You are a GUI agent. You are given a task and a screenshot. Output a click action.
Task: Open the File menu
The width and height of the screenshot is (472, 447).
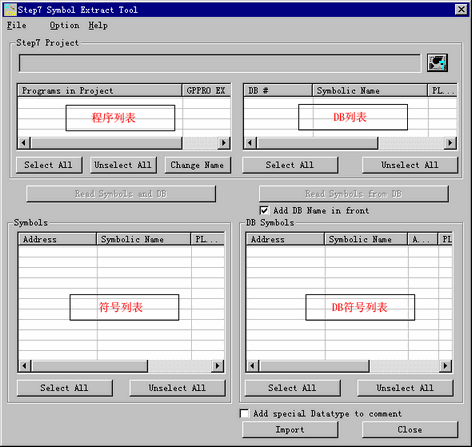16,25
